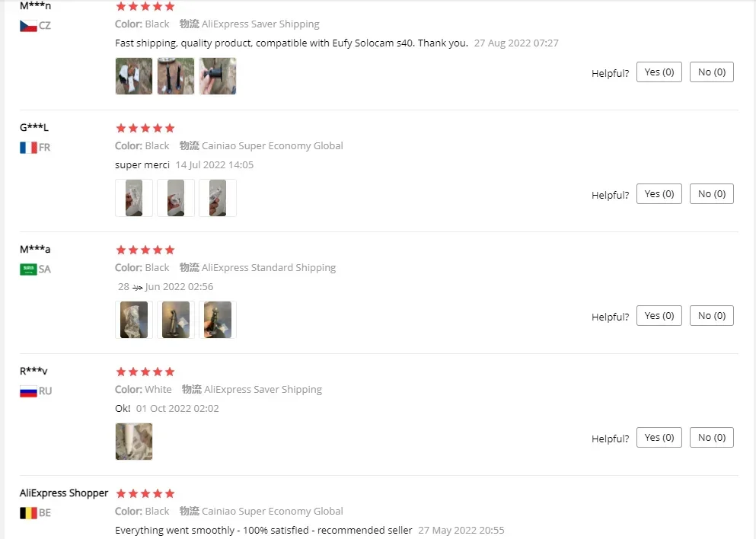The image size is (756, 539).
Task: Vote Yes (0) on M***a's review
Action: [659, 316]
